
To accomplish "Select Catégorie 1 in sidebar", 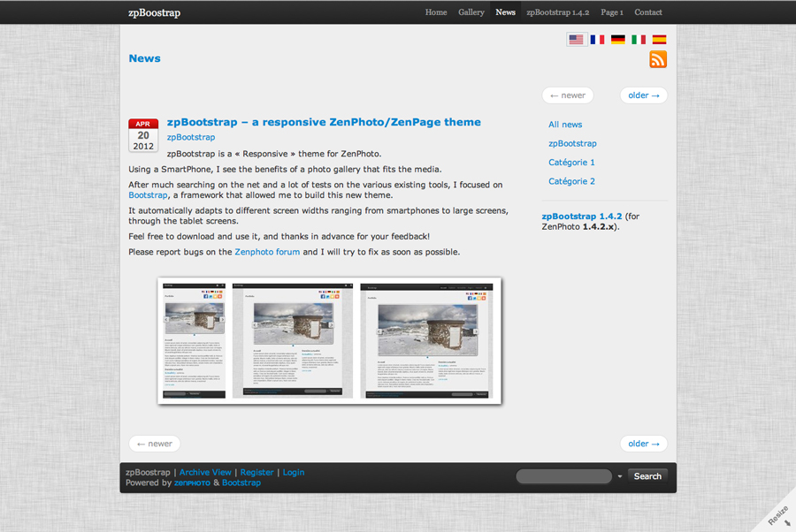I will (x=571, y=163).
